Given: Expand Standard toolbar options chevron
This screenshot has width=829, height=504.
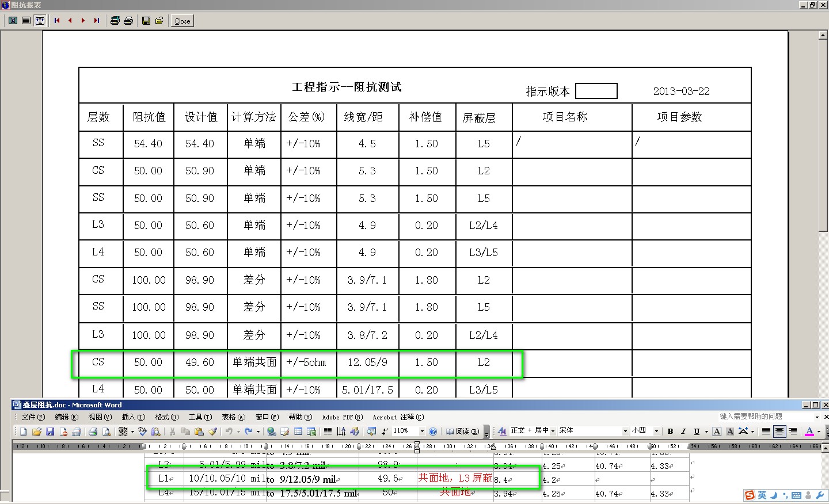Looking at the screenshot, I should pyautogui.click(x=486, y=432).
